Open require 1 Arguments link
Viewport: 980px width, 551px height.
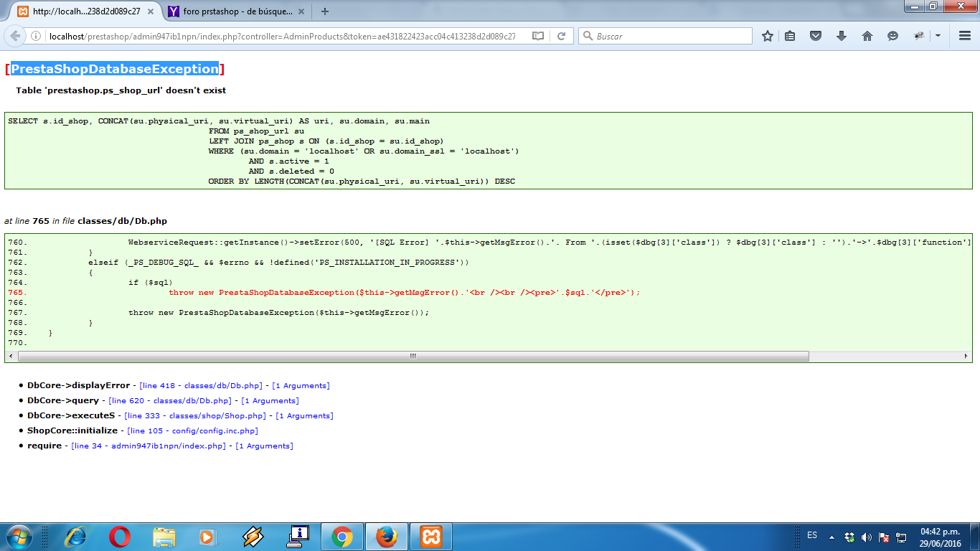[x=265, y=446]
